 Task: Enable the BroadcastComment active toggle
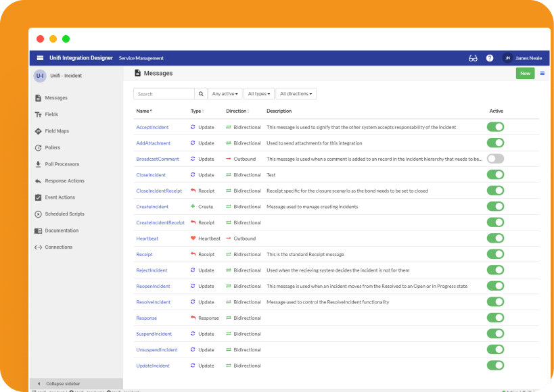click(x=495, y=159)
